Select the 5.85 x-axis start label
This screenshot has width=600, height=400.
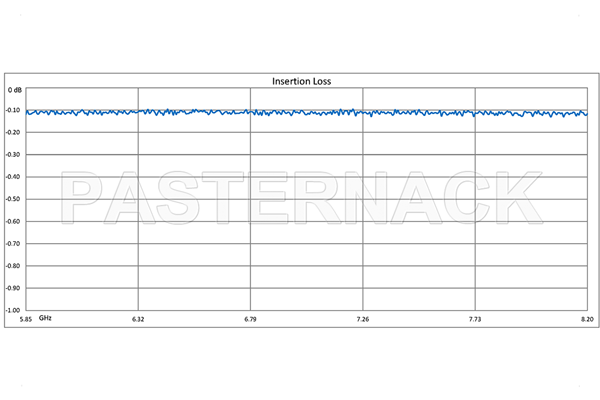click(20, 319)
